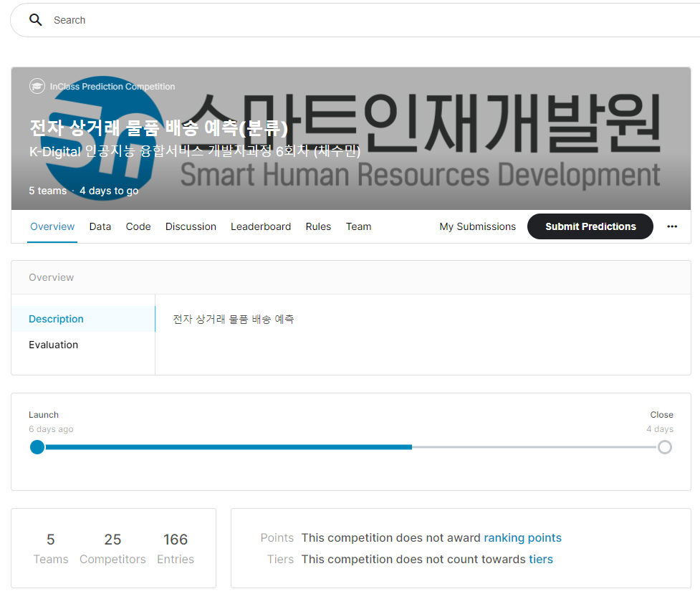Focus the Search input field
Viewport: 700px width, 594px height.
click(x=357, y=20)
